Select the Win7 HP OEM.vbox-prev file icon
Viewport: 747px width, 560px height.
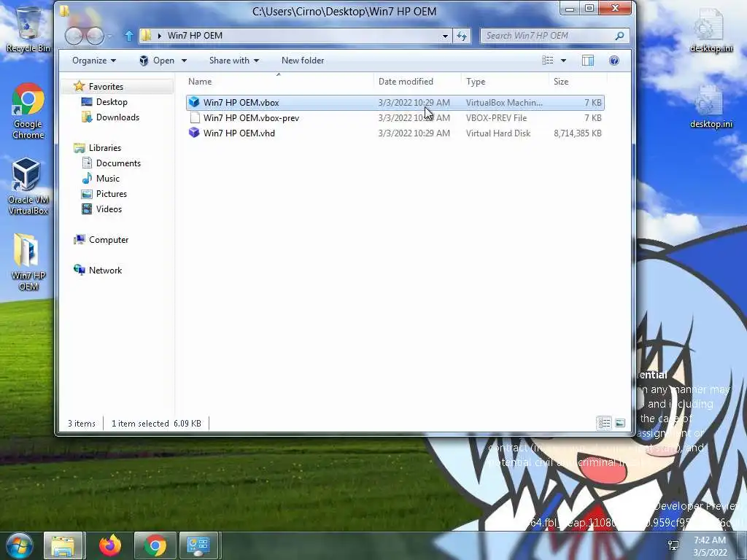[x=194, y=117]
